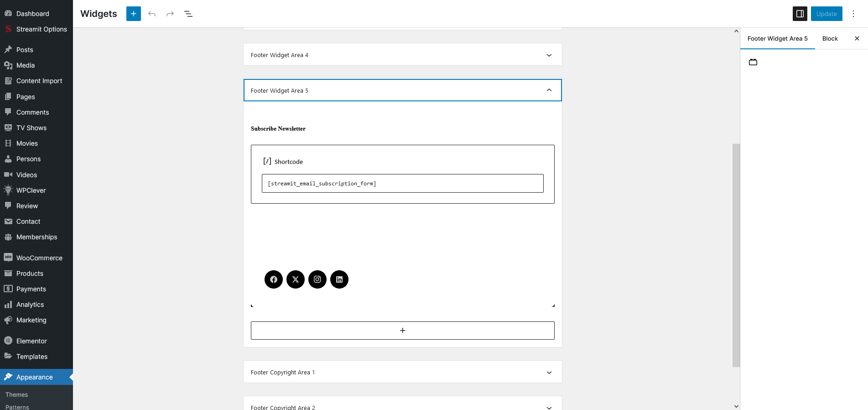The image size is (868, 410).
Task: Click the Update button
Action: pos(826,14)
